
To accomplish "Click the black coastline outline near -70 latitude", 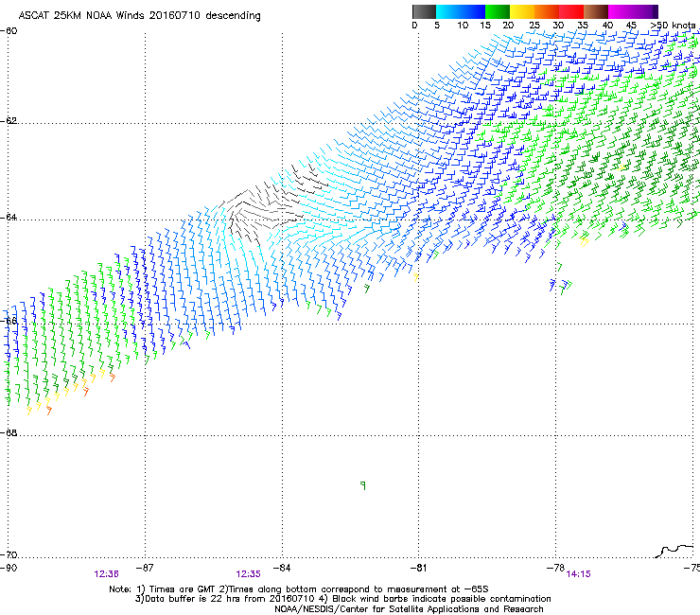I will click(674, 551).
